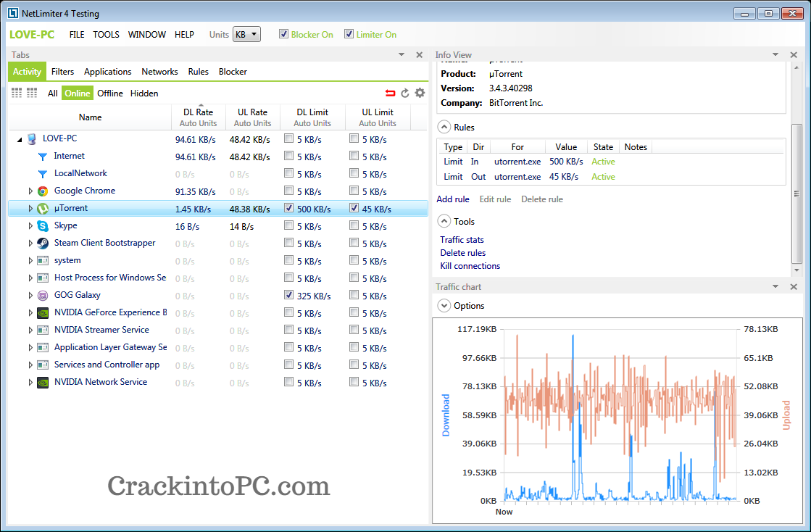The image size is (811, 532).
Task: Click the GOG Galaxy app icon
Action: [x=43, y=296]
